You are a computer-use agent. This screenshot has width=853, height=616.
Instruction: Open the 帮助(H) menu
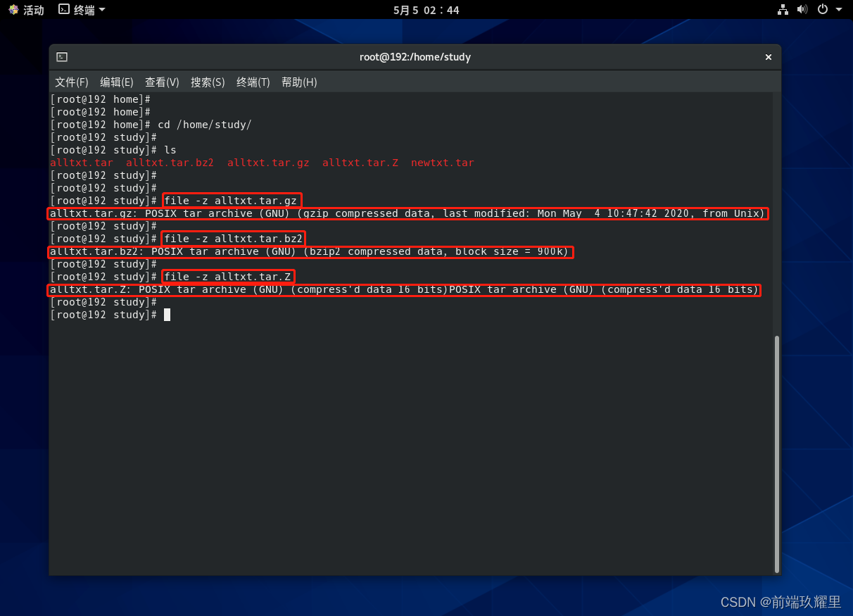(x=299, y=82)
